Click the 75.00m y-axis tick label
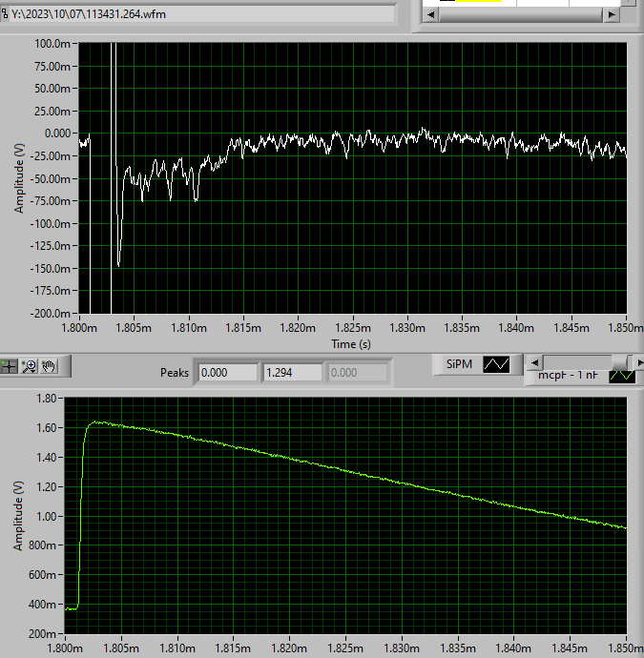This screenshot has height=658, width=644. [52, 67]
